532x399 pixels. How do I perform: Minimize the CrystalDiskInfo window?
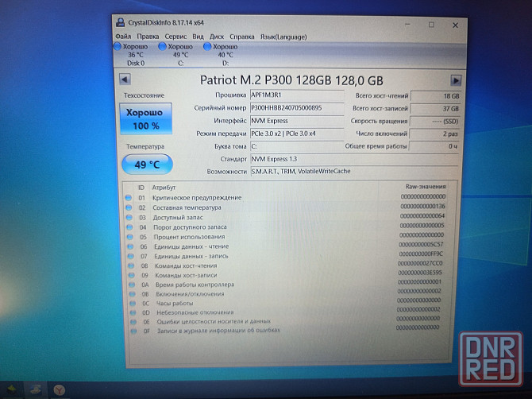click(408, 25)
